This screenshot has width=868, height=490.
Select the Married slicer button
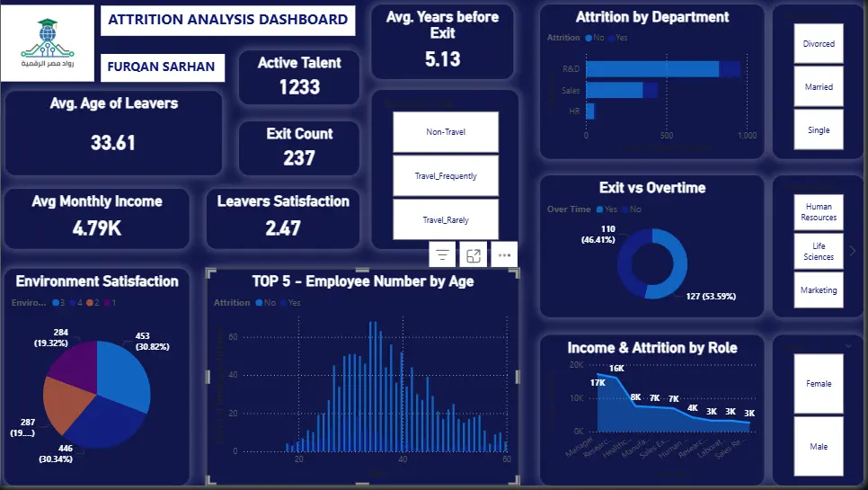[x=819, y=87]
